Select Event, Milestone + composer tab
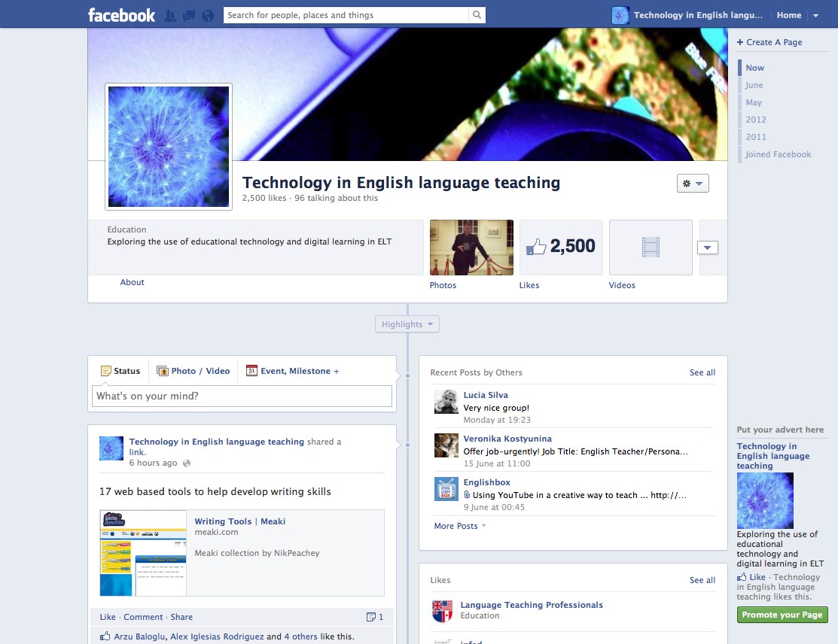This screenshot has height=644, width=838. click(x=292, y=371)
